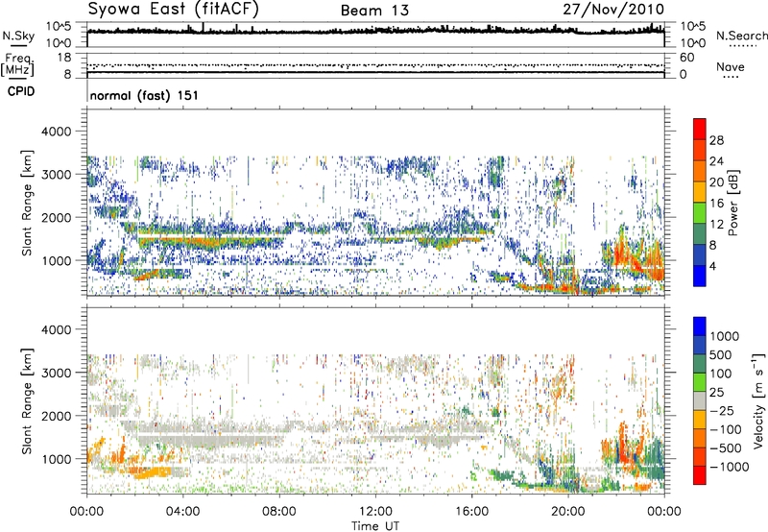Viewport: 768px width, 532px height.
Task: Click the left '10^5' noise axis tick
Action: 59,27
